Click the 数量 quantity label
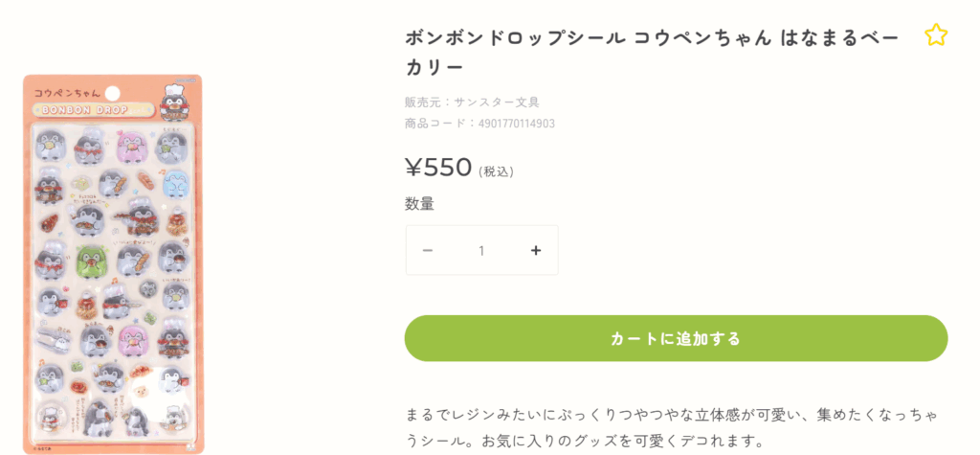This screenshot has width=980, height=455. (419, 203)
